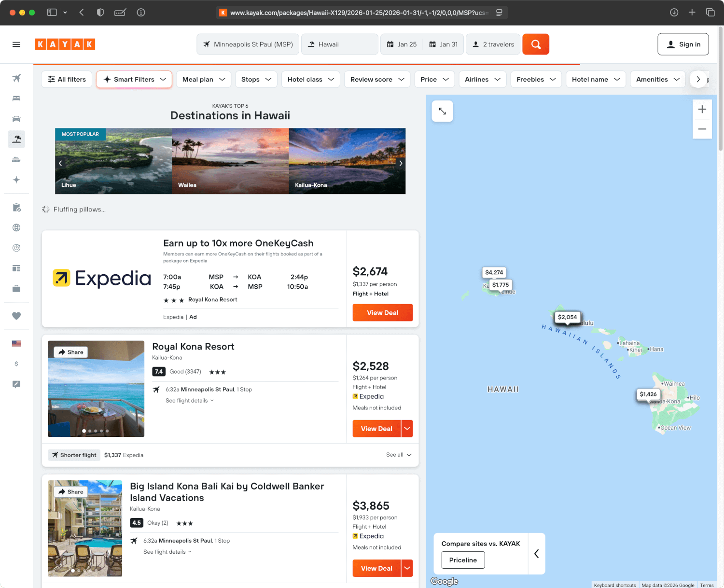Select the Jan 25 departure date field
The image size is (724, 588).
[402, 44]
